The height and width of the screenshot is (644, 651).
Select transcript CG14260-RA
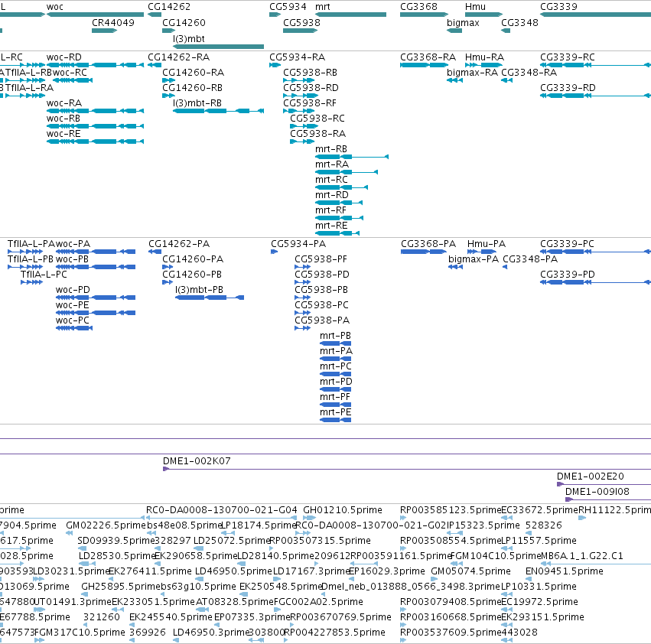pyautogui.click(x=193, y=73)
